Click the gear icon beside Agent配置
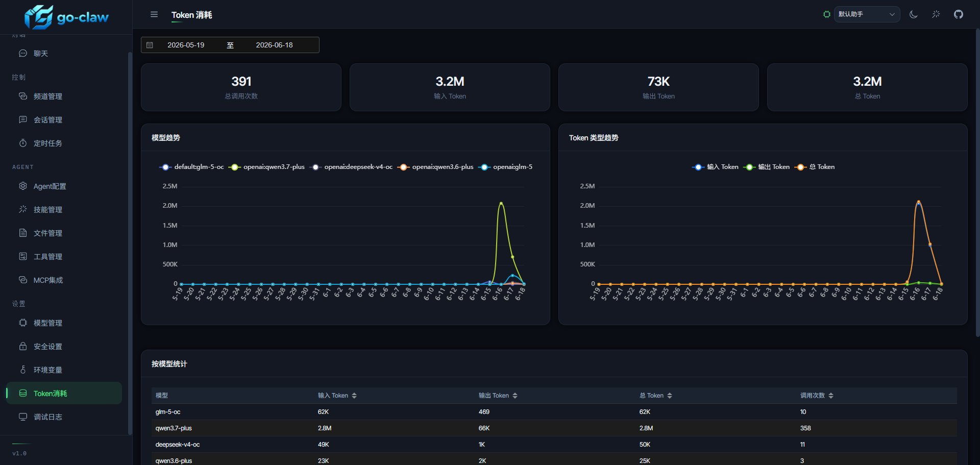Screen dimensions: 980x465 pos(23,186)
